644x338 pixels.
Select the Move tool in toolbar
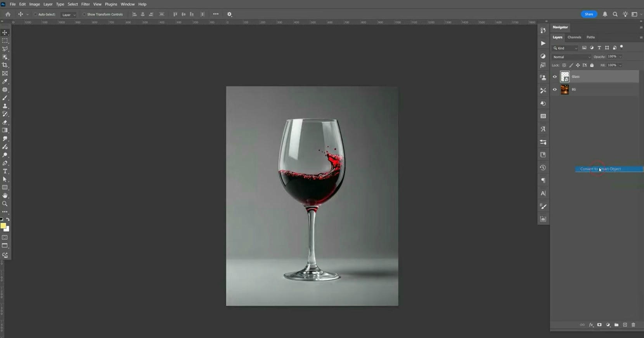5,33
